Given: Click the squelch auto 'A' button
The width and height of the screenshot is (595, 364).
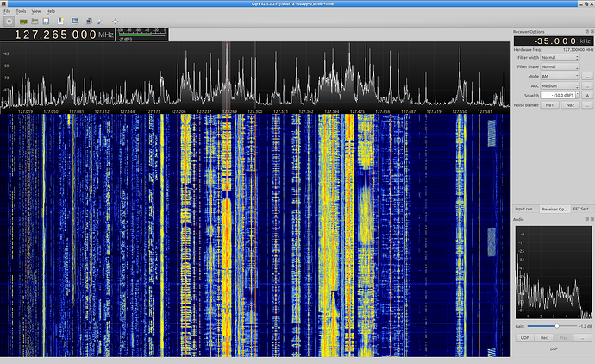Looking at the screenshot, I should 587,95.
